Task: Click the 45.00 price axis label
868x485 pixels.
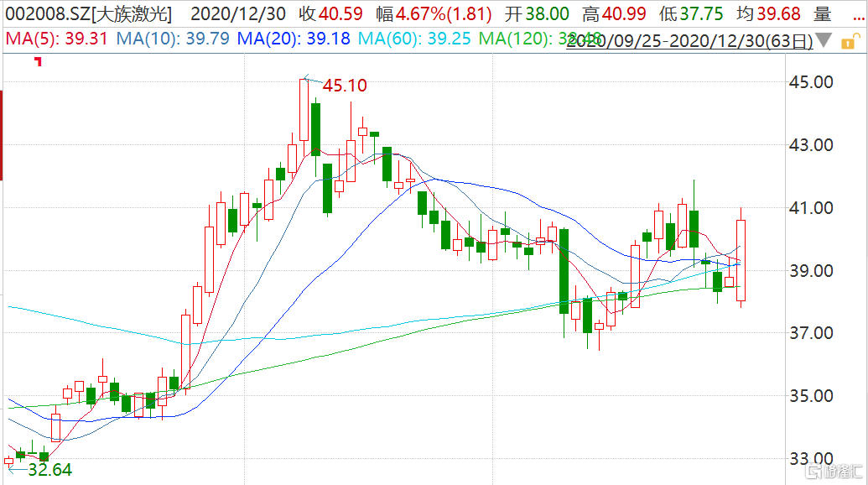Action: click(x=811, y=82)
